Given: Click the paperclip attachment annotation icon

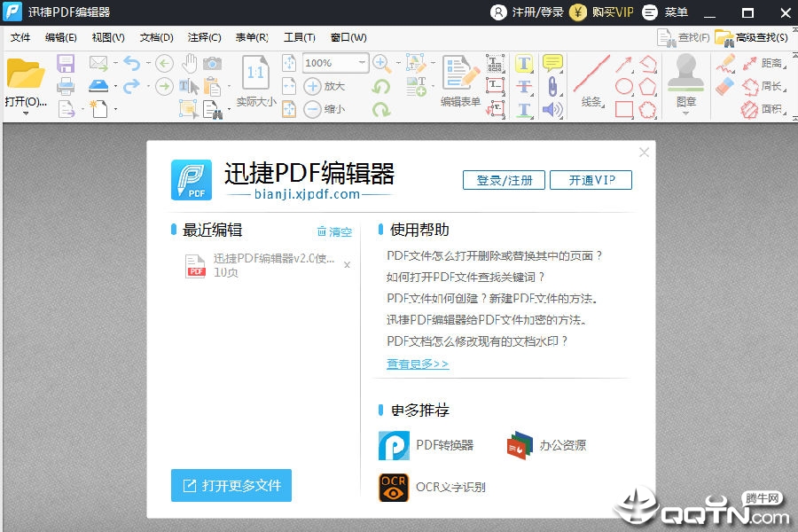Looking at the screenshot, I should pos(552,85).
